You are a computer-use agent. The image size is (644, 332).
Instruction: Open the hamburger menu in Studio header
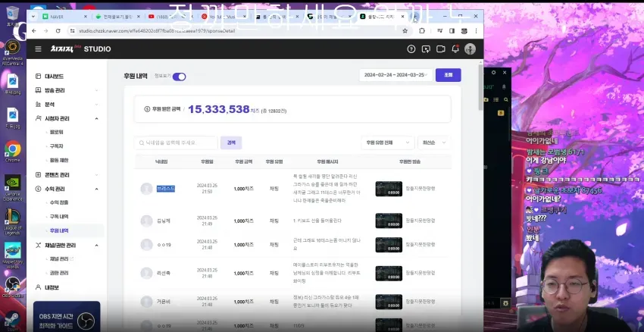38,49
